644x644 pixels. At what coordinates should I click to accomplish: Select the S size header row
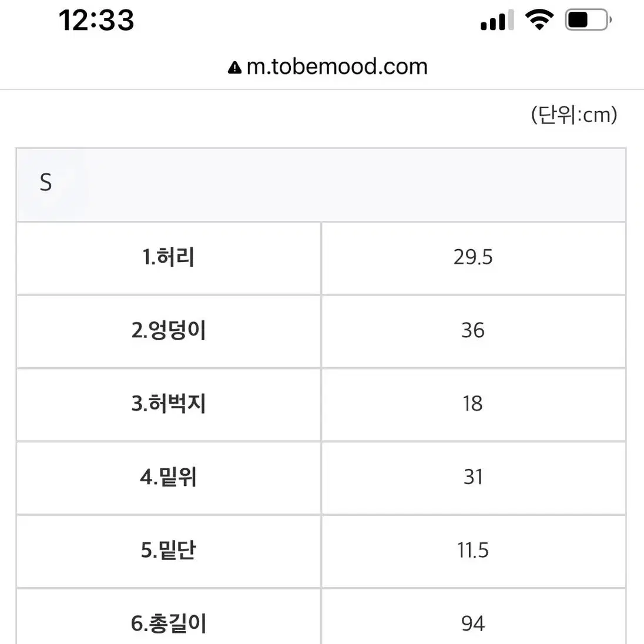point(321,185)
